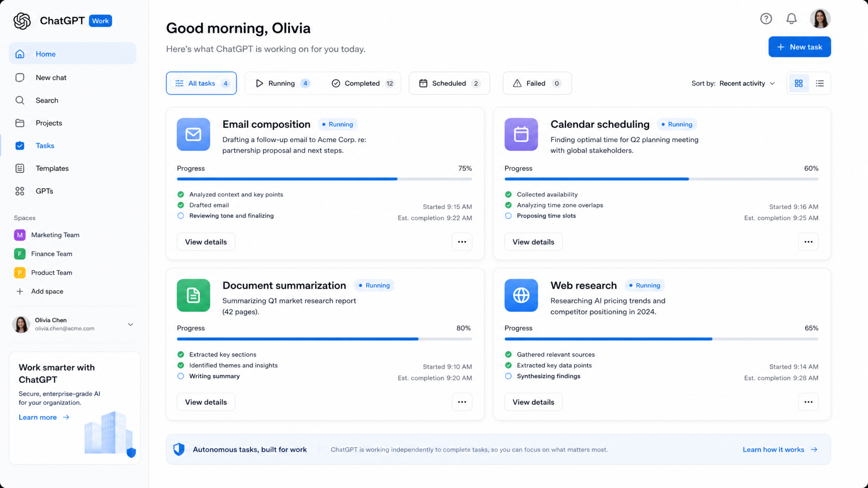
Task: Click the GPTs grid icon
Action: (19, 191)
